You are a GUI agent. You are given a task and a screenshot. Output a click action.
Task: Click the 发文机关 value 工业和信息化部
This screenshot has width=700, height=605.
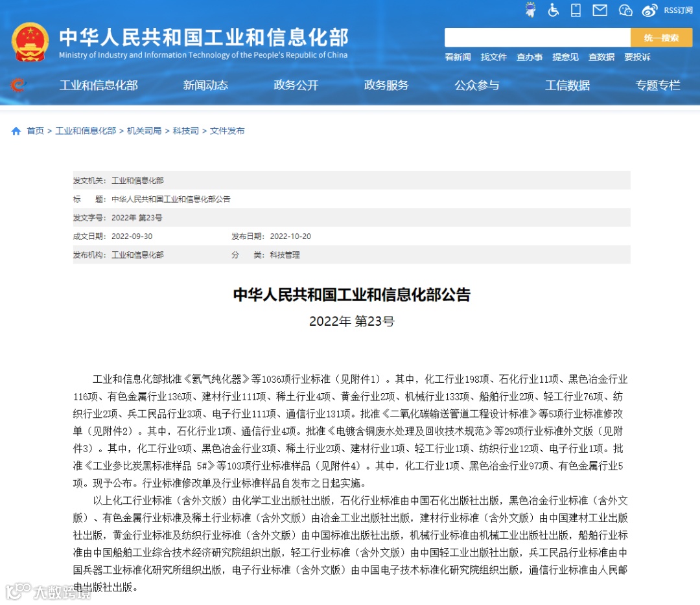137,180
